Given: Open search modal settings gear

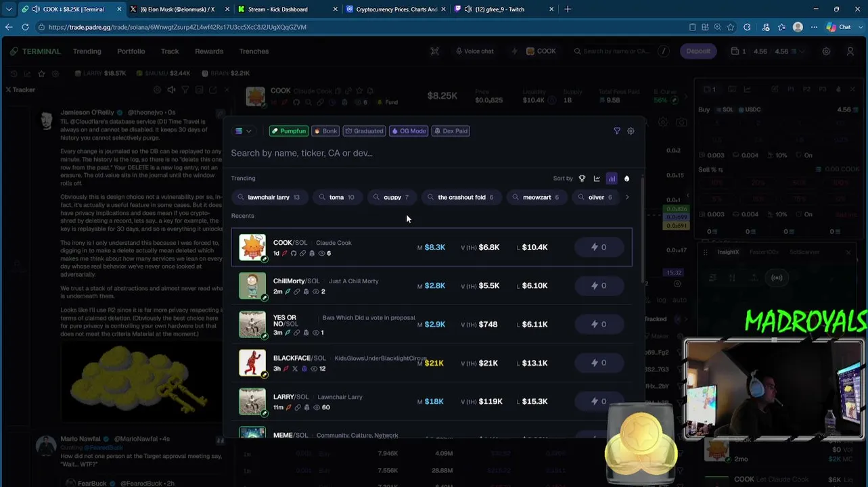Looking at the screenshot, I should point(631,131).
